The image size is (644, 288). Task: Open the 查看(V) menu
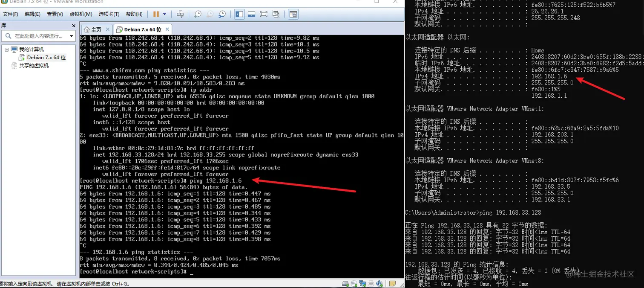(x=55, y=14)
